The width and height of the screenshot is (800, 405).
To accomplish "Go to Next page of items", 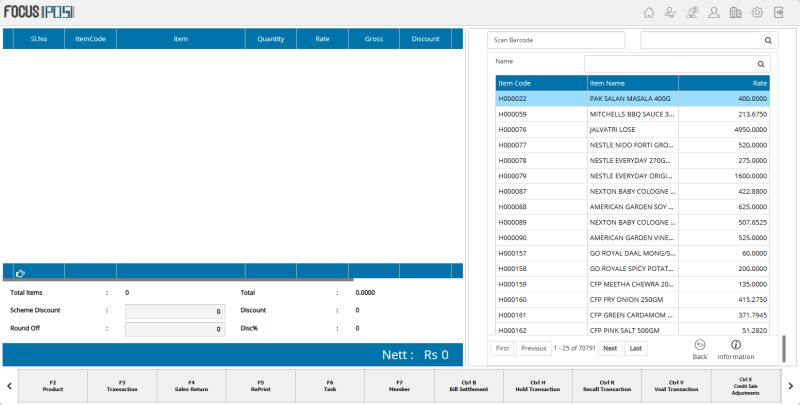I will (x=609, y=348).
